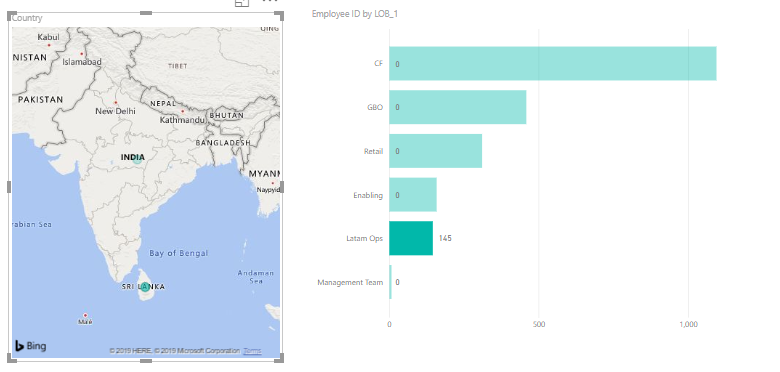Viewport: 780px width, 372px height.
Task: Click the 1,000 x-axis tick label
Action: 688,325
